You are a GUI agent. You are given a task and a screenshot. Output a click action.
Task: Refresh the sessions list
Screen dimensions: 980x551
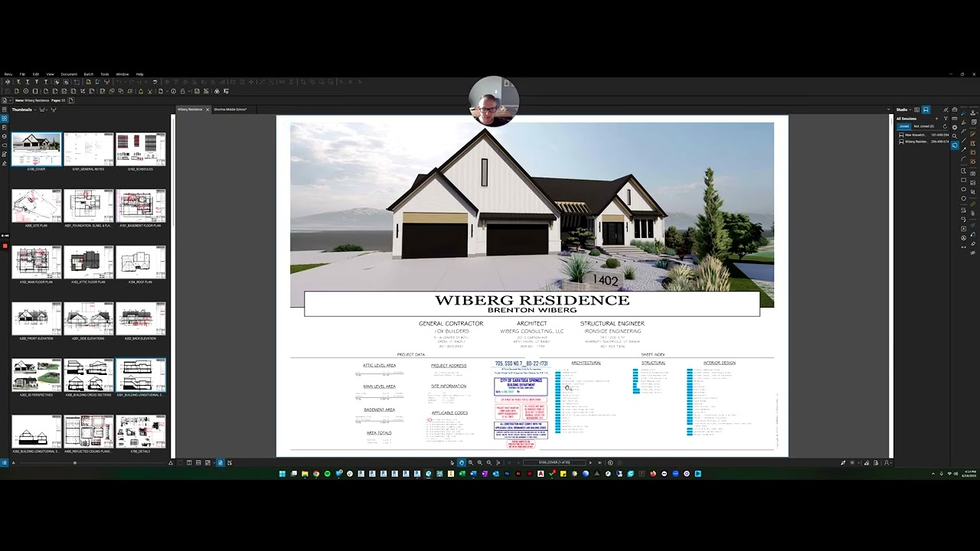945,127
